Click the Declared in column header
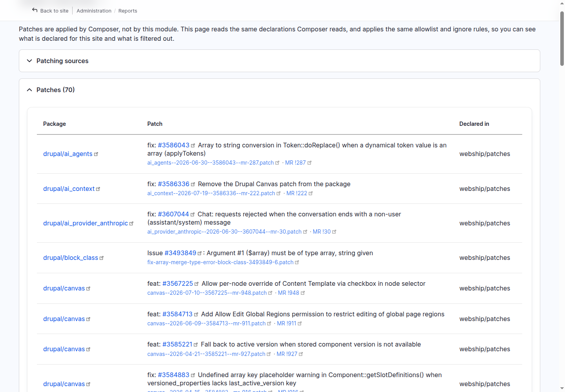The width and height of the screenshot is (565, 392). pyautogui.click(x=474, y=124)
